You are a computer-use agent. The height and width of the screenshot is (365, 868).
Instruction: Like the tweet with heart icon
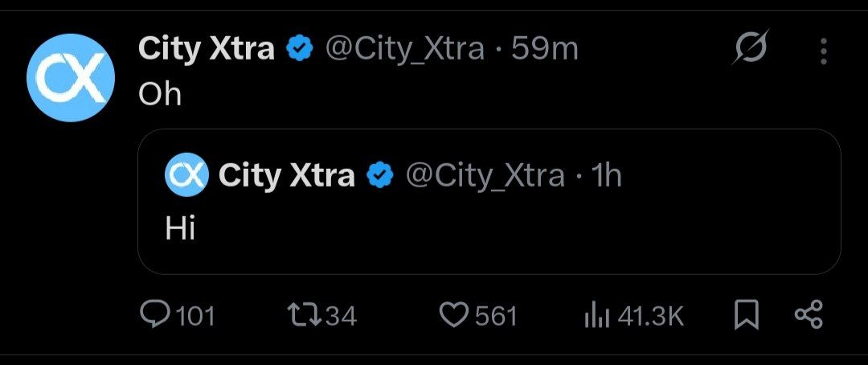click(453, 316)
